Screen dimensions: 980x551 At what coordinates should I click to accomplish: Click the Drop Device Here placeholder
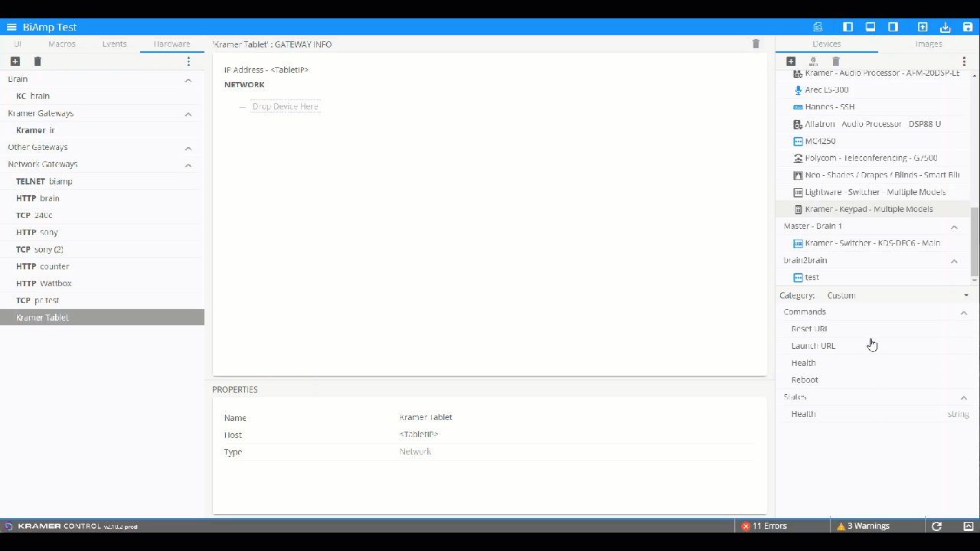tap(285, 106)
